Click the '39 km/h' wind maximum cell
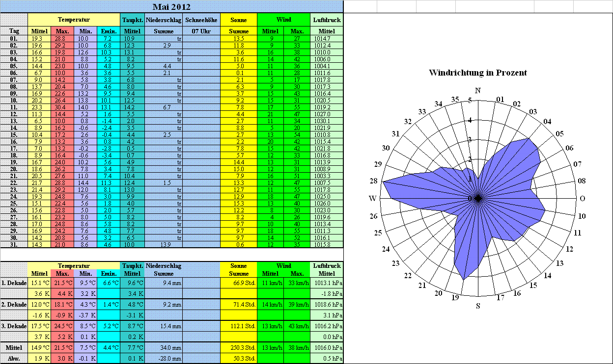Image resolution: width=613 pixels, height=364 pixels. (297, 304)
